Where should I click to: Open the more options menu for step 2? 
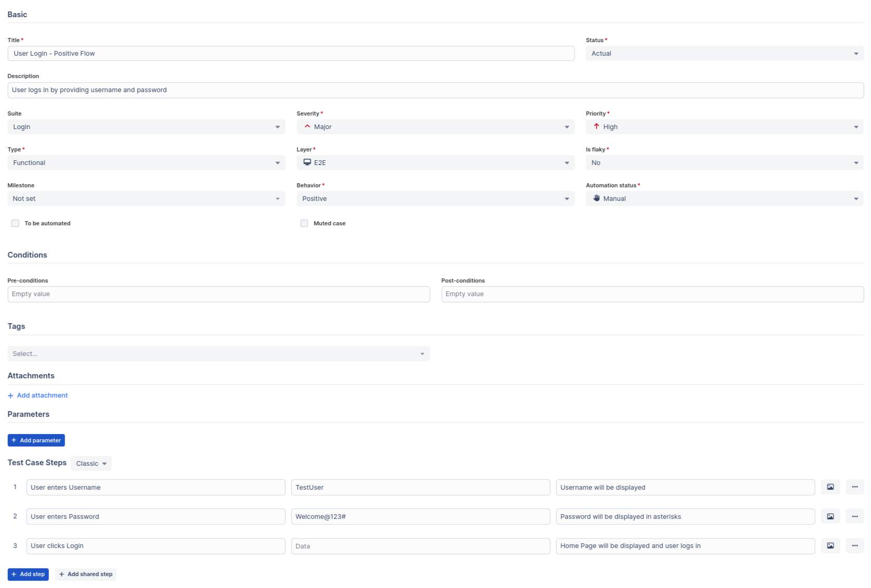tap(854, 516)
